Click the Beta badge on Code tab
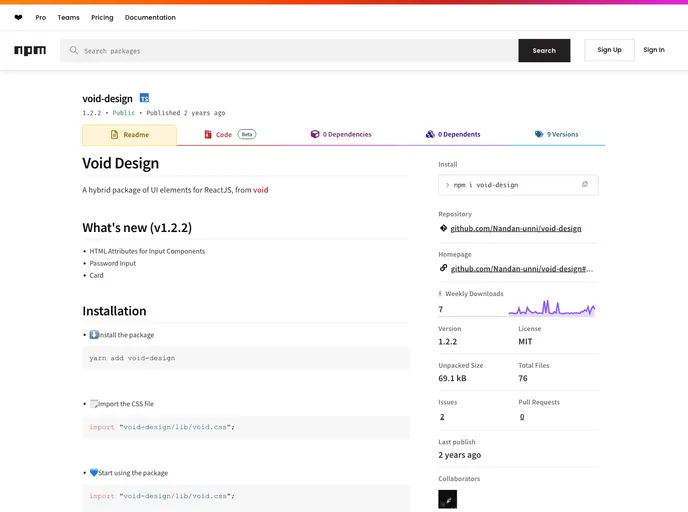 [247, 134]
